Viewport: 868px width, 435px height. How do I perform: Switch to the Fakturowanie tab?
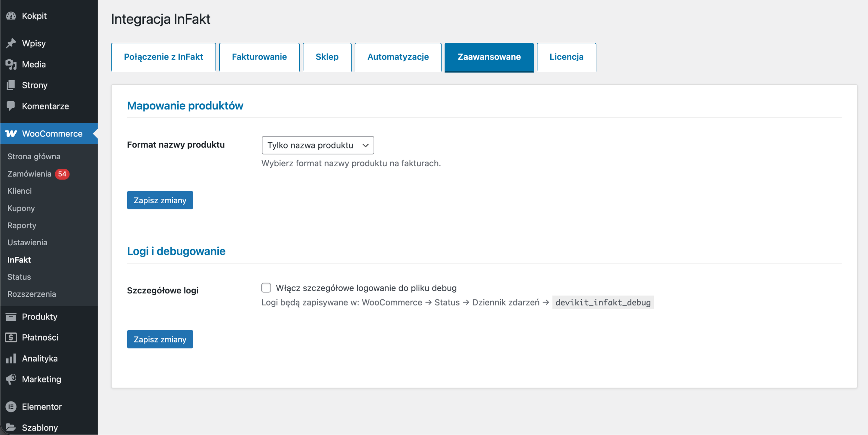[259, 57]
